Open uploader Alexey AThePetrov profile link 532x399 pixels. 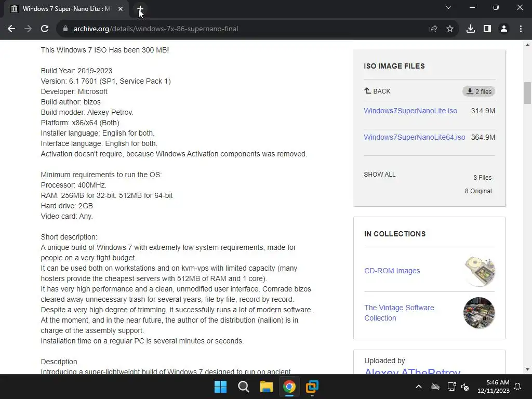pos(412,371)
